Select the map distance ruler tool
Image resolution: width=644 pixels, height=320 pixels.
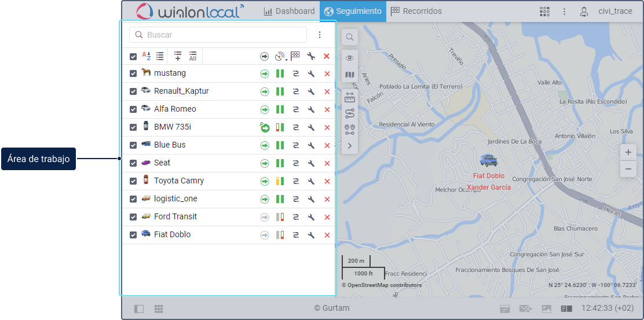pyautogui.click(x=350, y=97)
